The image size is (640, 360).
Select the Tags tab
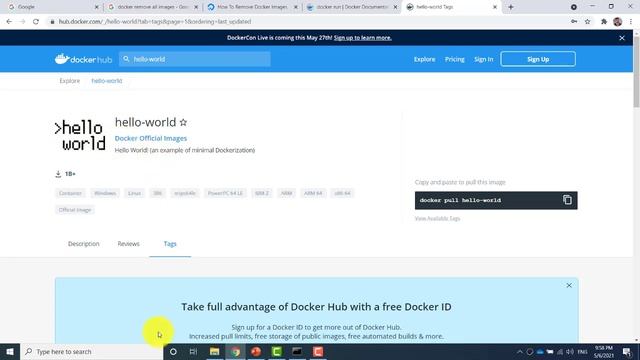point(170,244)
